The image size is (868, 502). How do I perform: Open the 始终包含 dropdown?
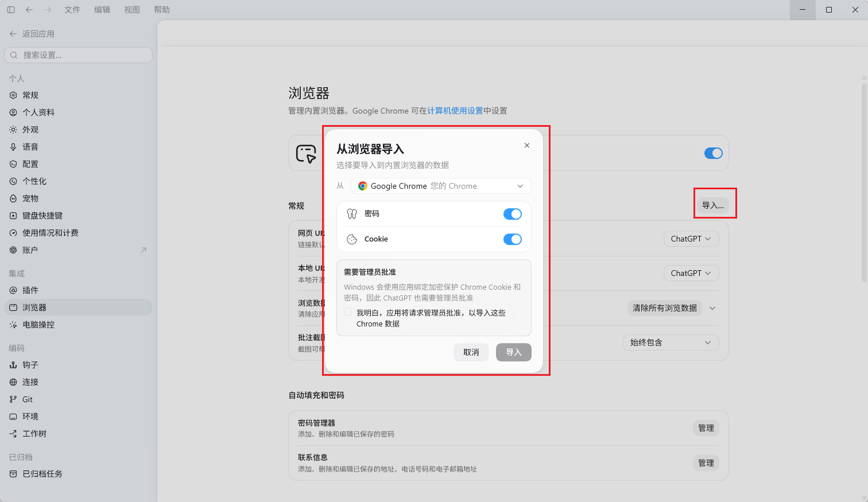pos(671,343)
